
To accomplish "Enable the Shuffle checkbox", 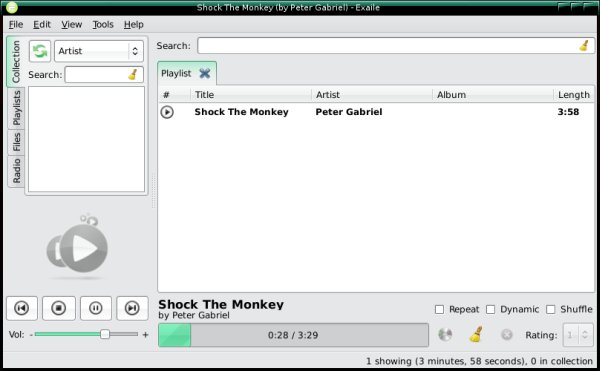I will [x=550, y=309].
